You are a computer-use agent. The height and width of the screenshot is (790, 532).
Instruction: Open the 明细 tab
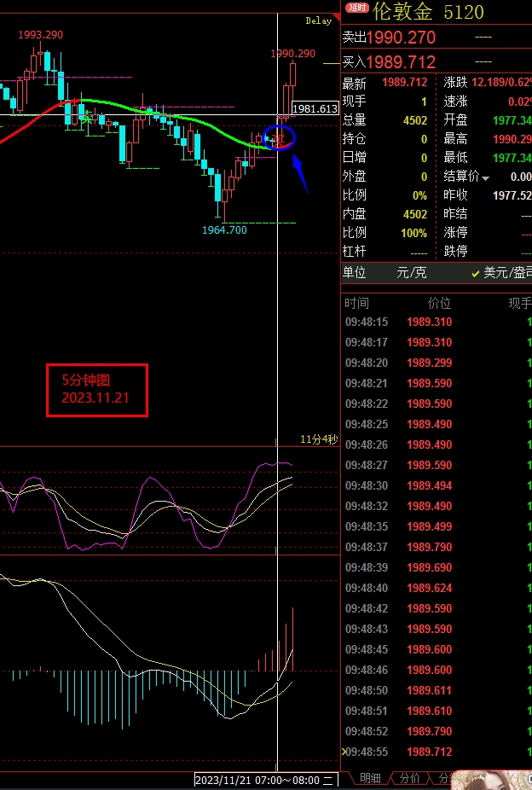click(370, 778)
